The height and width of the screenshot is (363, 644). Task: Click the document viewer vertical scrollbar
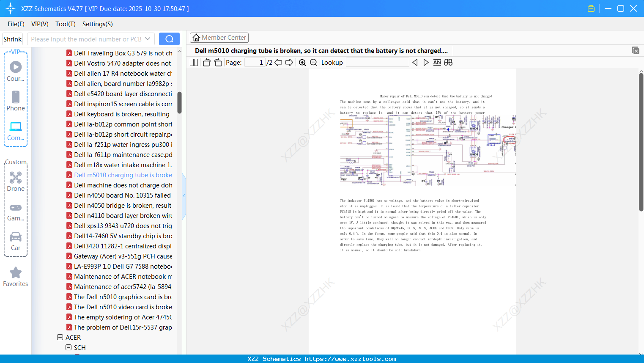click(641, 142)
